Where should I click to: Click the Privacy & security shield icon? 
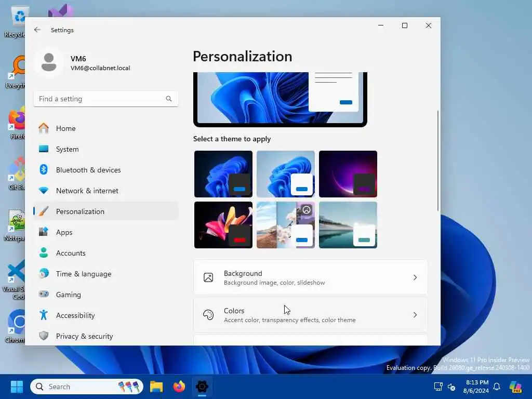coord(44,336)
